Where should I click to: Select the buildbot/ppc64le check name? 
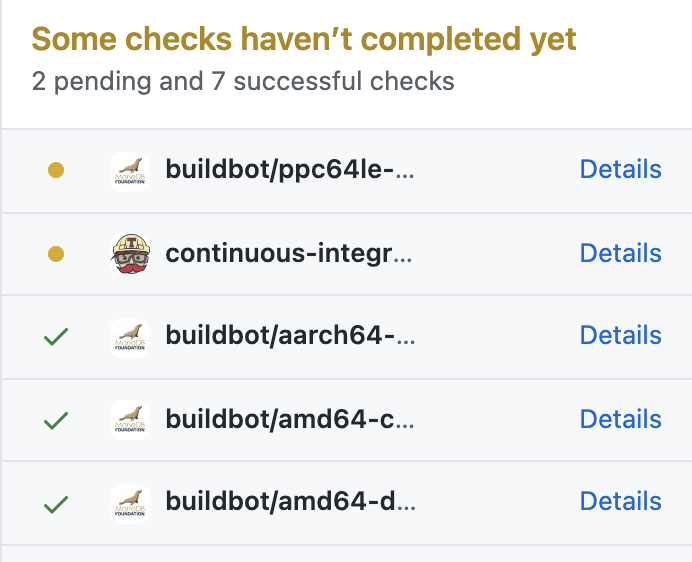[290, 170]
